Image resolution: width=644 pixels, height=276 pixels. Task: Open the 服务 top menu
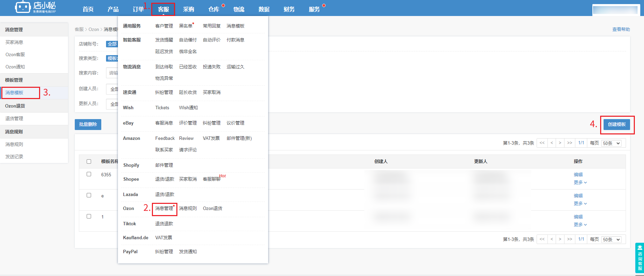pos(314,9)
